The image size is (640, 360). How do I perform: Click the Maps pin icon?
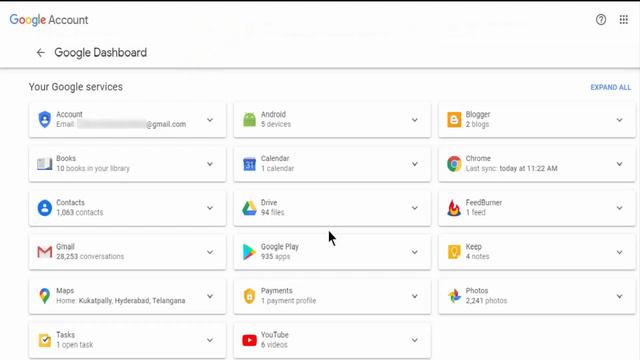[x=44, y=296]
